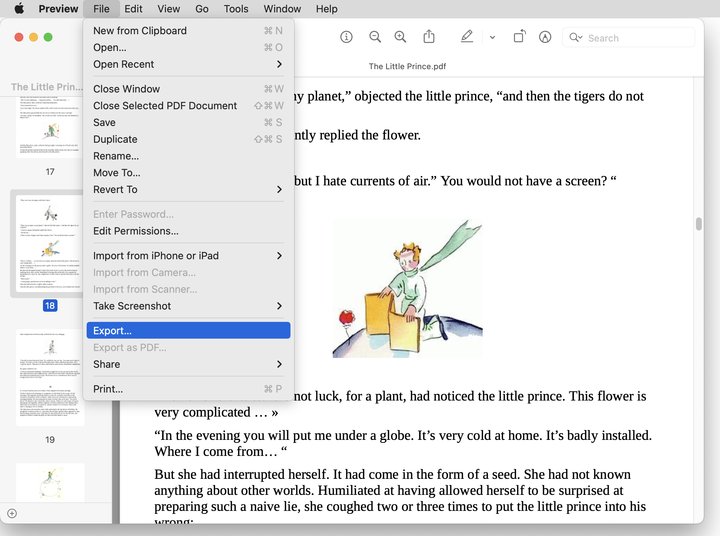720x536 pixels.
Task: Select Rename... menu item
Action: pyautogui.click(x=188, y=156)
